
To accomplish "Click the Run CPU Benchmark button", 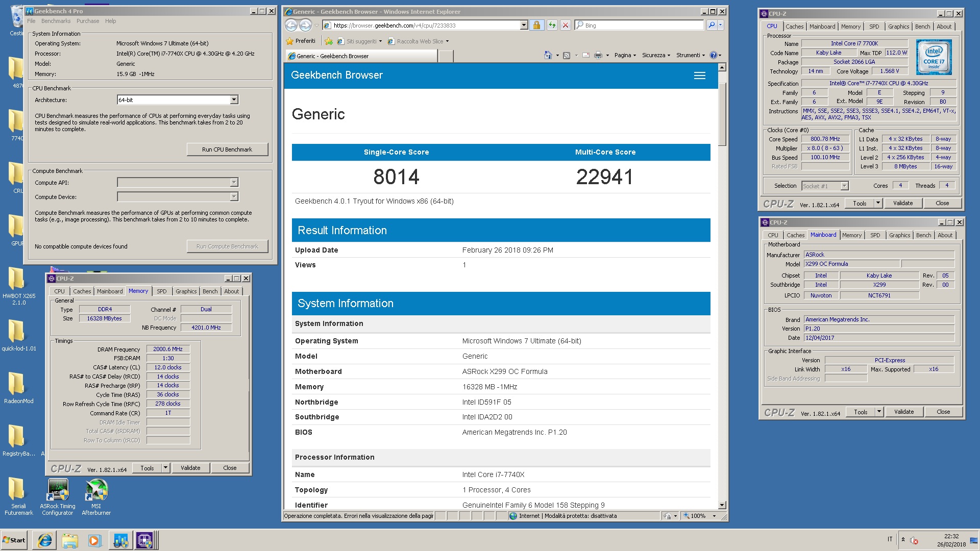I will click(227, 149).
